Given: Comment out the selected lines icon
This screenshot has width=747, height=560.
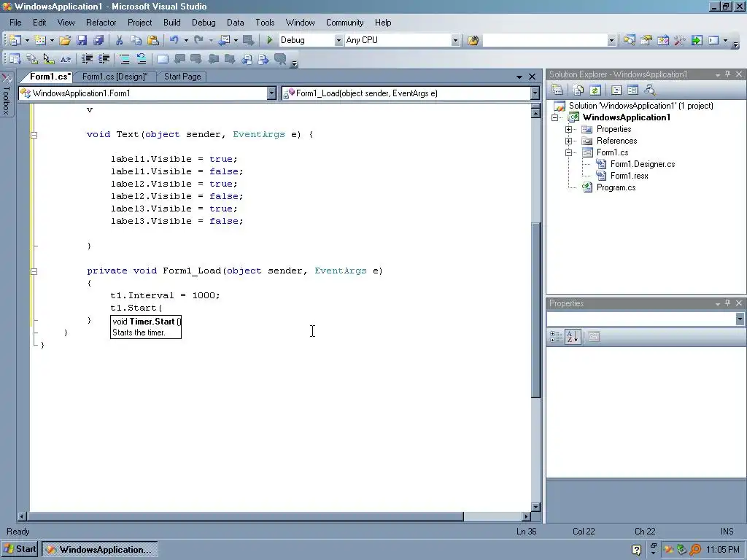Looking at the screenshot, I should [125, 59].
